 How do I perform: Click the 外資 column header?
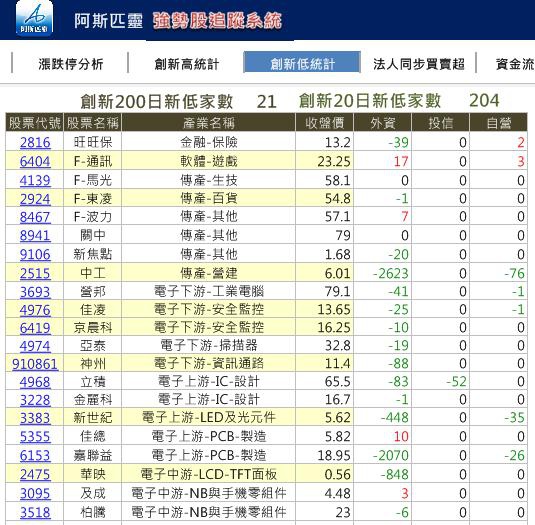(382, 122)
